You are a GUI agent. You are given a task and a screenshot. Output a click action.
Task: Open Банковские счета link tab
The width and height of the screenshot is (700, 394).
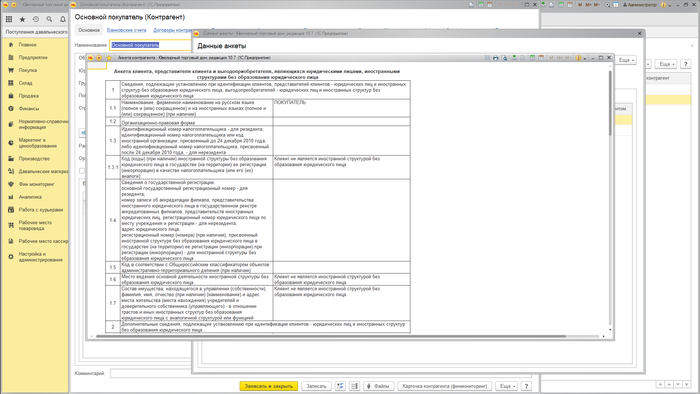pyautogui.click(x=127, y=30)
